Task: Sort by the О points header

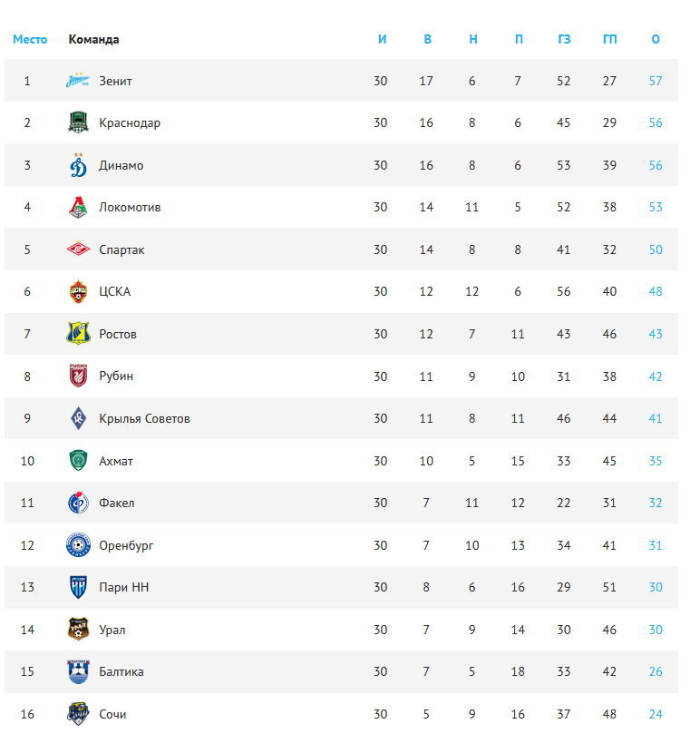Action: coord(656,39)
